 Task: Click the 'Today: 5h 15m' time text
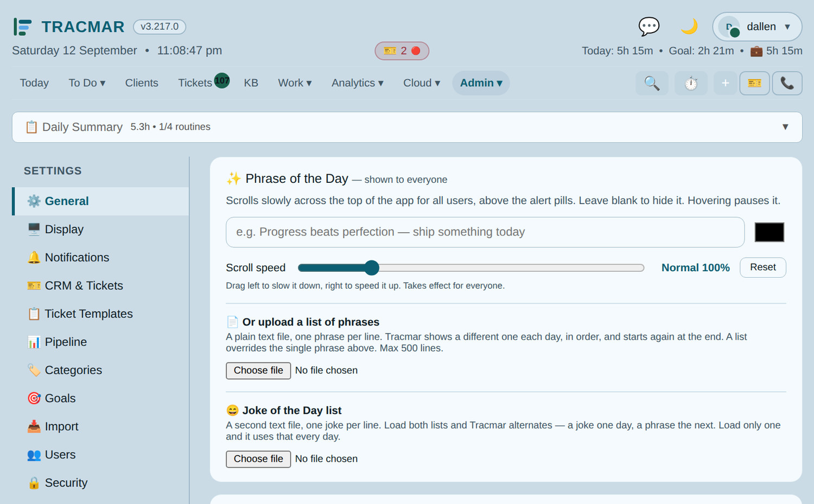pos(617,51)
